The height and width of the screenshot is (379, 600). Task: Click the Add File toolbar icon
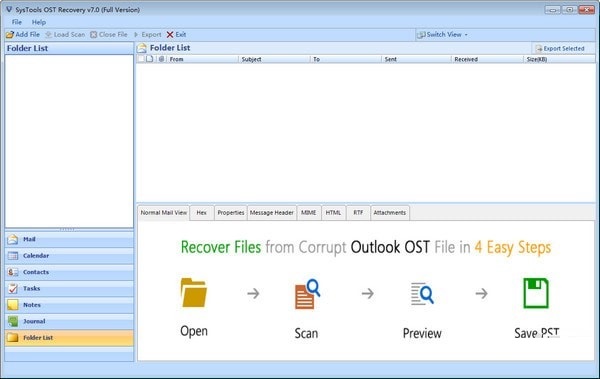[x=10, y=34]
